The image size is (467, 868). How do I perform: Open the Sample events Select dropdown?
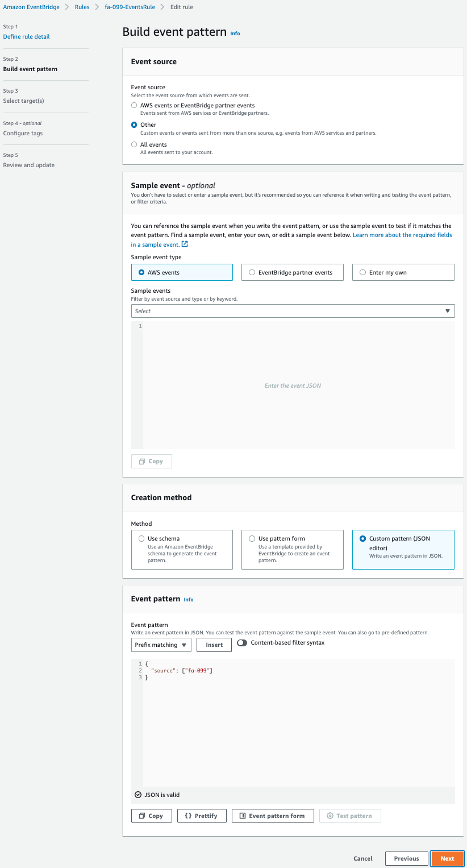(293, 311)
